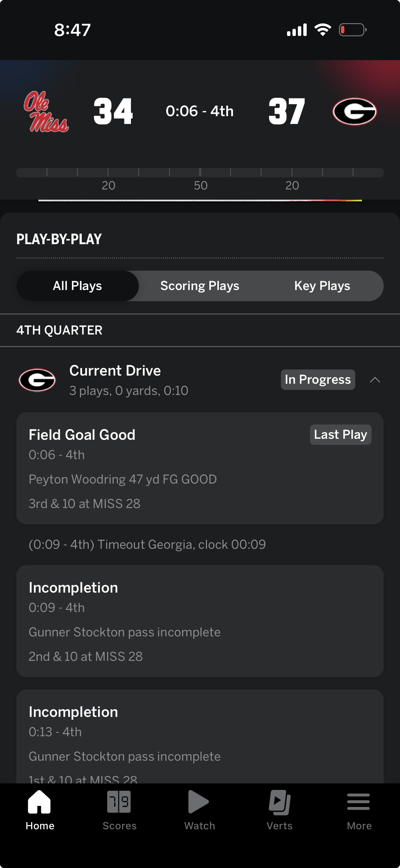Tap the 4TH QUARTER section header
Image resolution: width=400 pixels, height=868 pixels.
[x=60, y=330]
